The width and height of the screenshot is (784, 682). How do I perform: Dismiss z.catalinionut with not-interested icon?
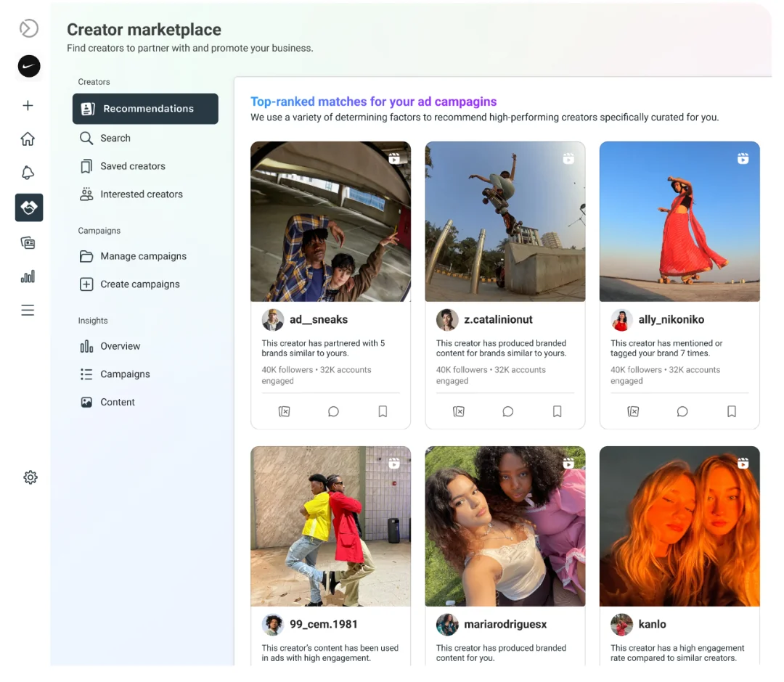pos(459,411)
